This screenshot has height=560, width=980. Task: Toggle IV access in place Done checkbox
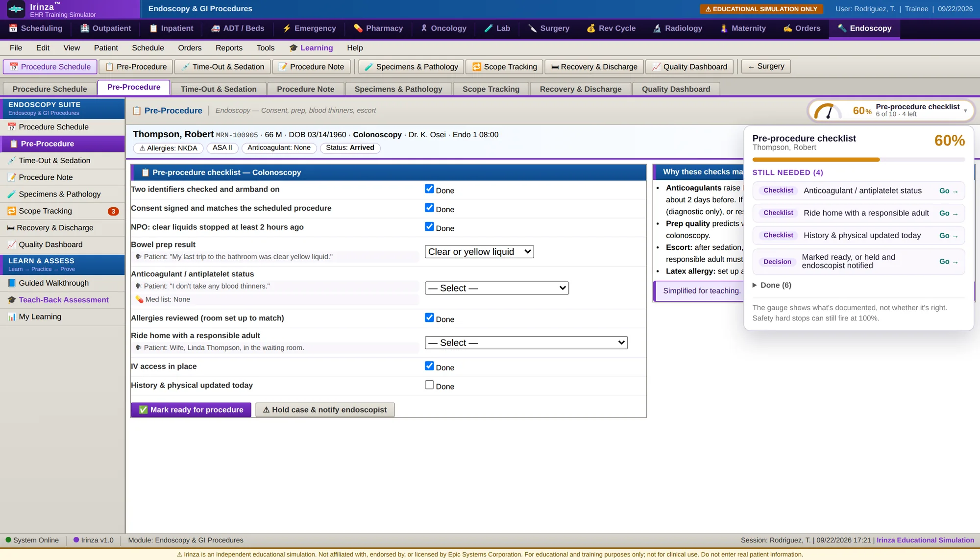click(429, 366)
